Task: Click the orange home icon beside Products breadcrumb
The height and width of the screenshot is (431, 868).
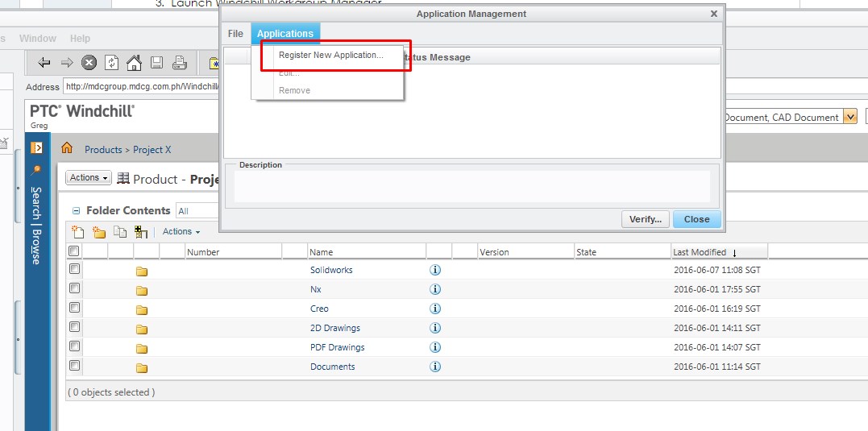Action: point(67,148)
